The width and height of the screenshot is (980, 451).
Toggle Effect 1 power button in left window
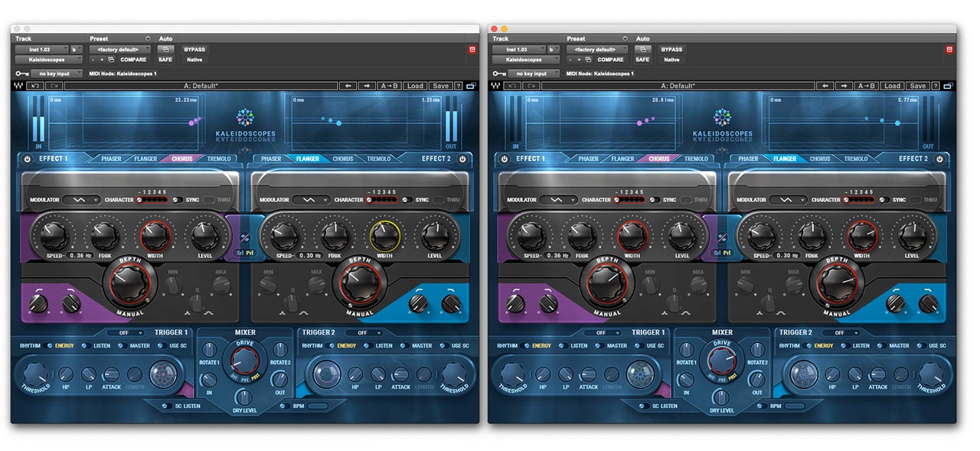[27, 159]
